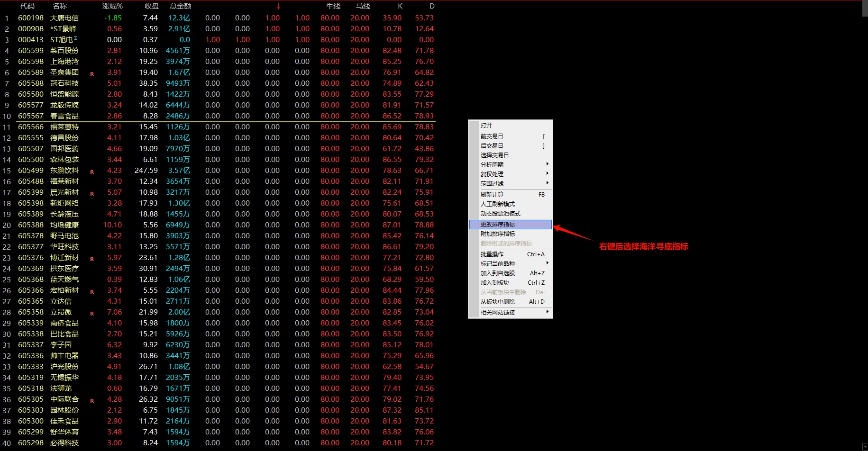Toggle 动态股票池模式 option
The image size is (868, 451).
[x=515, y=213]
